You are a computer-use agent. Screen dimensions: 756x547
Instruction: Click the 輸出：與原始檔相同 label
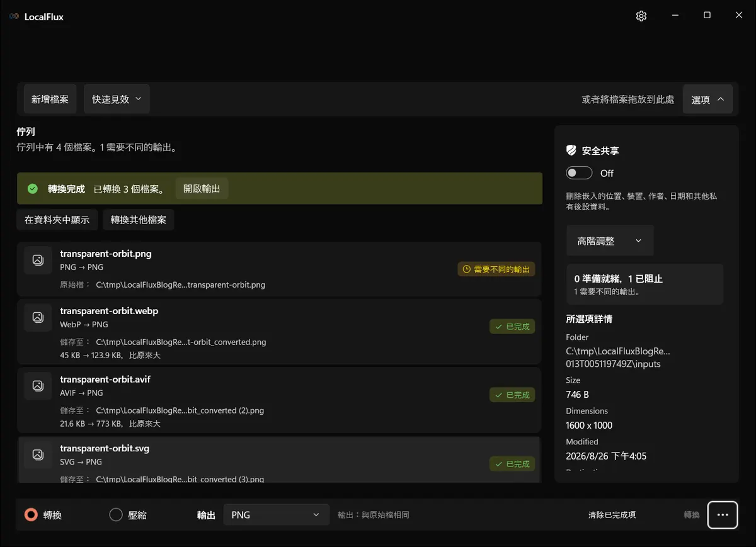[x=374, y=515]
